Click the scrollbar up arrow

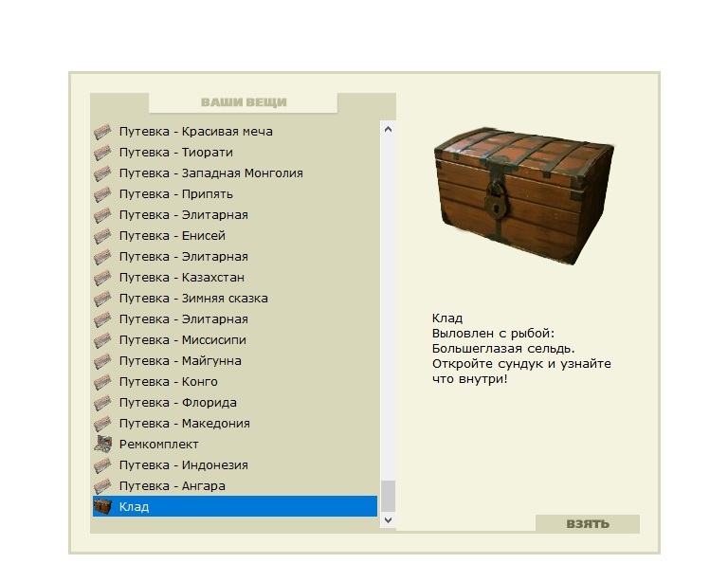click(388, 130)
